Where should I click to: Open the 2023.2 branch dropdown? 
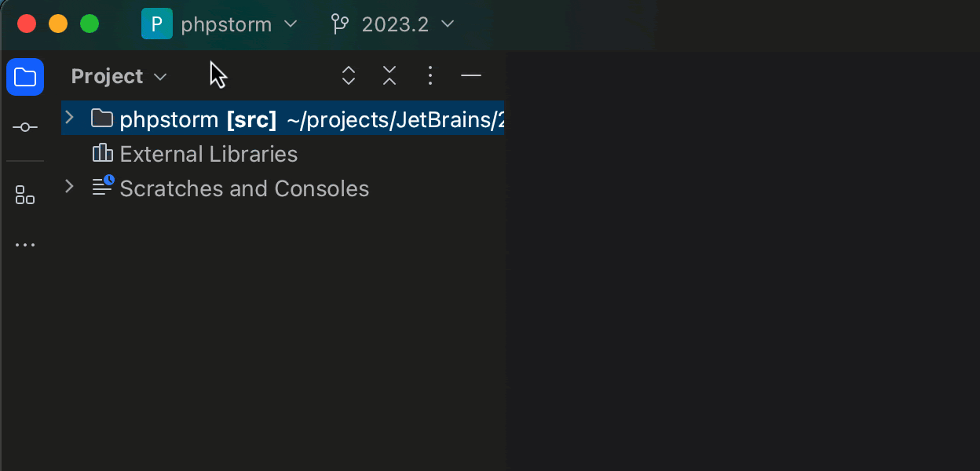(407, 24)
